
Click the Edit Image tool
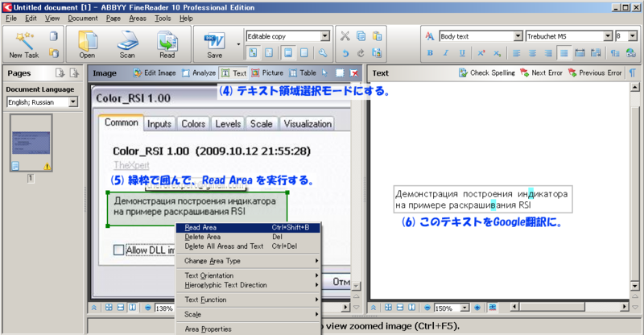point(155,72)
